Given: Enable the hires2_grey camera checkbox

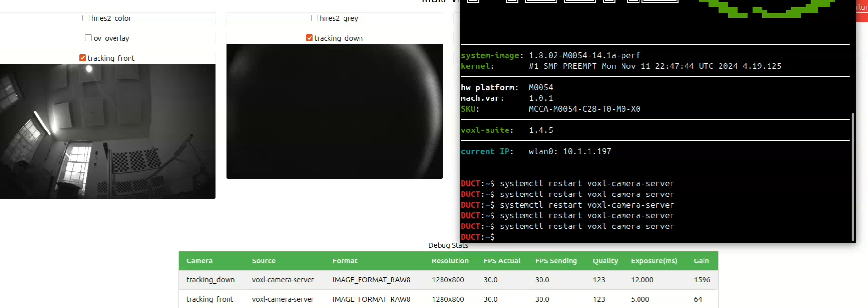Looking at the screenshot, I should point(314,18).
